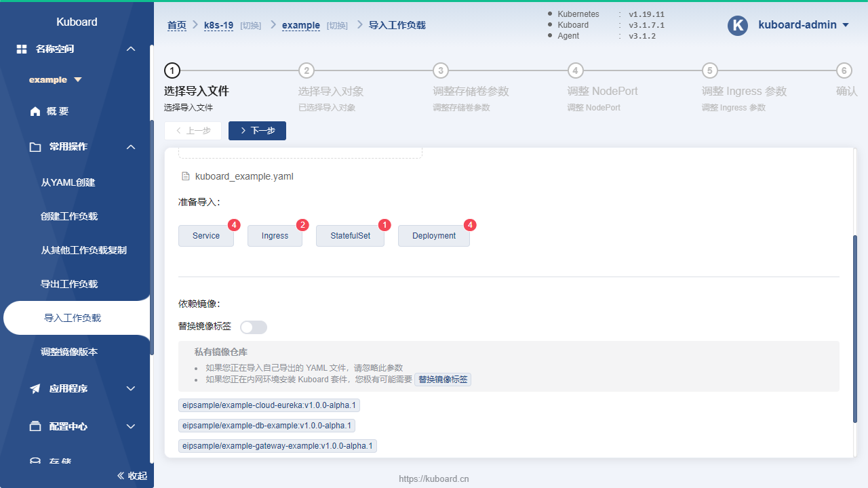Open 导出工作负载 menu item
Screen dimensions: 868x488
click(x=69, y=284)
